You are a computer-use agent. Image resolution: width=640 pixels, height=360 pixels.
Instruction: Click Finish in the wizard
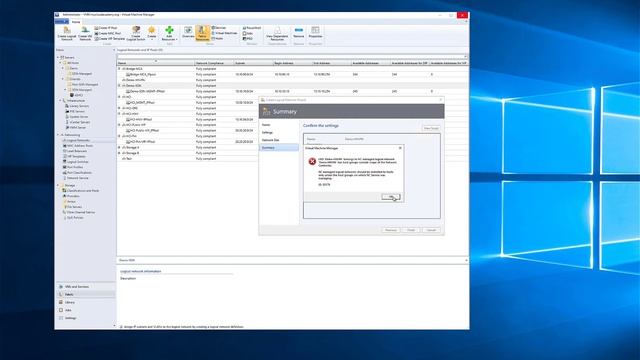(411, 230)
